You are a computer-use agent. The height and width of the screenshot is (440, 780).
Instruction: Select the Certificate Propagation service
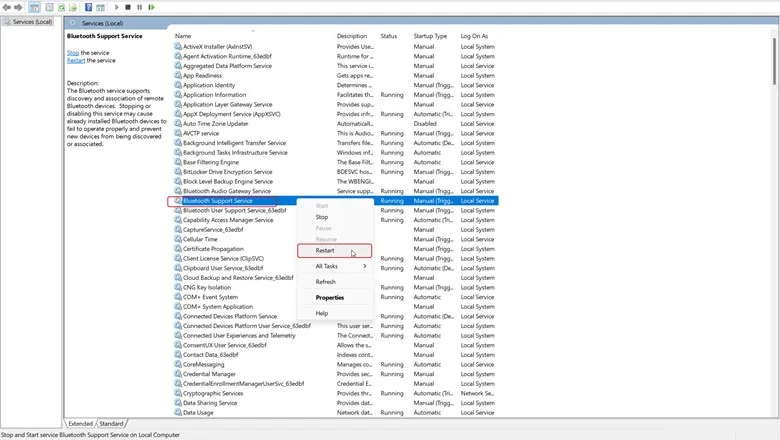click(335, 249)
